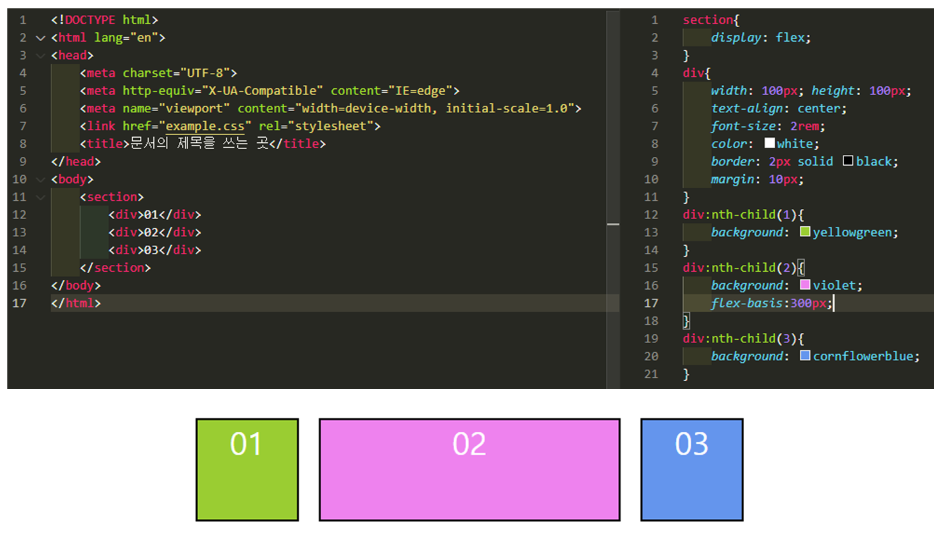Click the <div>03</div> code line
Viewport: 941px width, 540px height.
[x=155, y=250]
